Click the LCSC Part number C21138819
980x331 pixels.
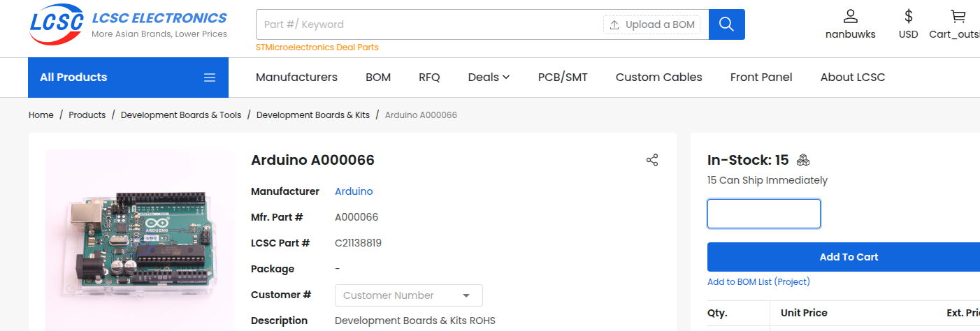click(358, 243)
